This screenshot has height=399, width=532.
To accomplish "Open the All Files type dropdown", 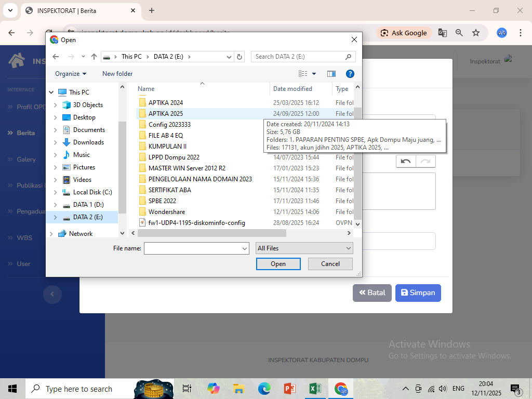I will coord(304,248).
